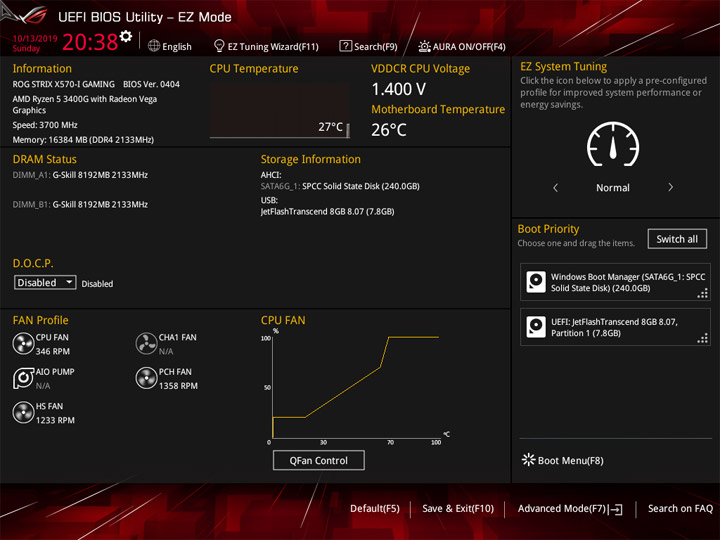Click the PCH FAN icon
The height and width of the screenshot is (540, 720).
point(146,378)
